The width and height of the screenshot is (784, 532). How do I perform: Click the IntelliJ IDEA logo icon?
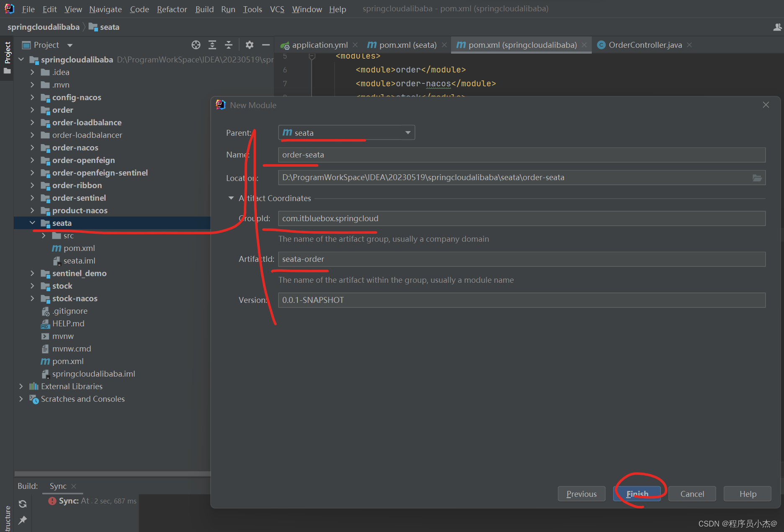click(x=9, y=9)
